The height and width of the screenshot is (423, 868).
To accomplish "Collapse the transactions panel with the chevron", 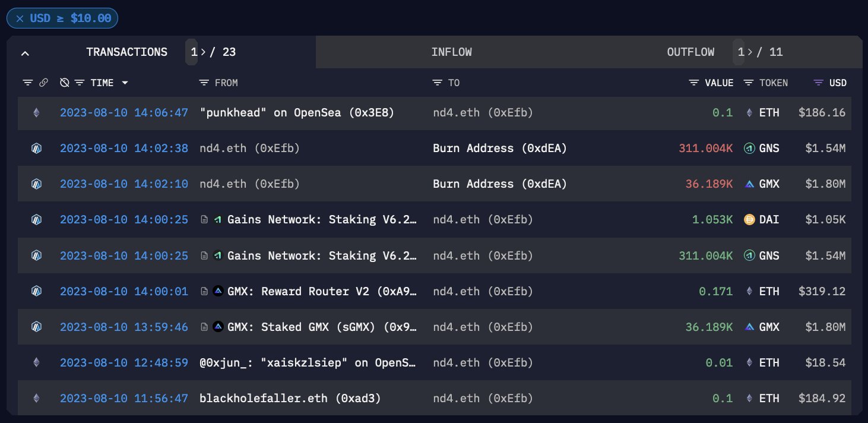I will coord(25,53).
